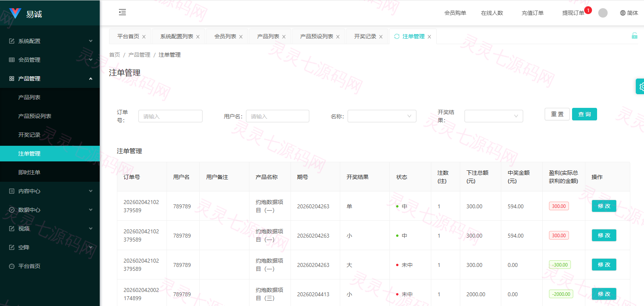Open 提现订单 with the notification badge
Viewport: 644px width, 306px height.
click(573, 13)
